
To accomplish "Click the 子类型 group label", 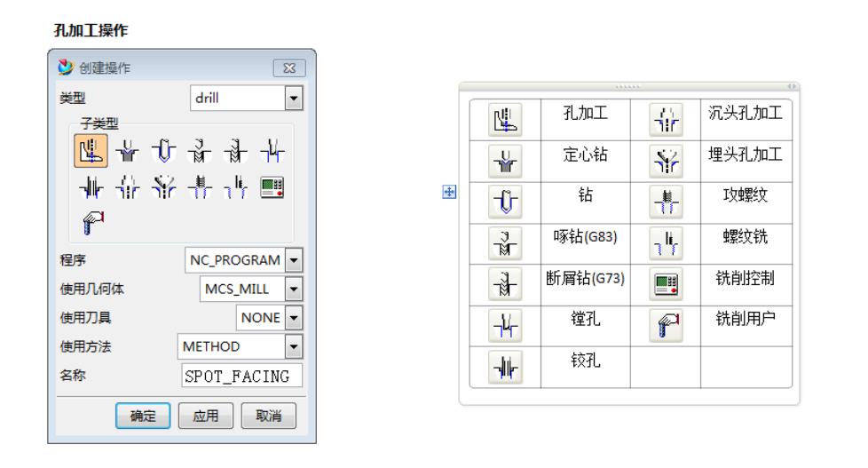I will 99,123.
